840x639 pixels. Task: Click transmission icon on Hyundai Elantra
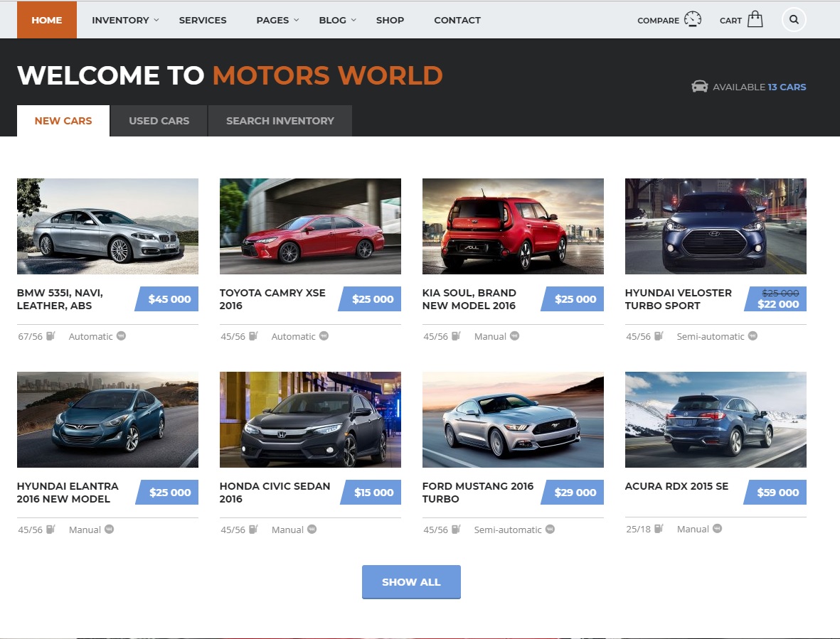110,530
